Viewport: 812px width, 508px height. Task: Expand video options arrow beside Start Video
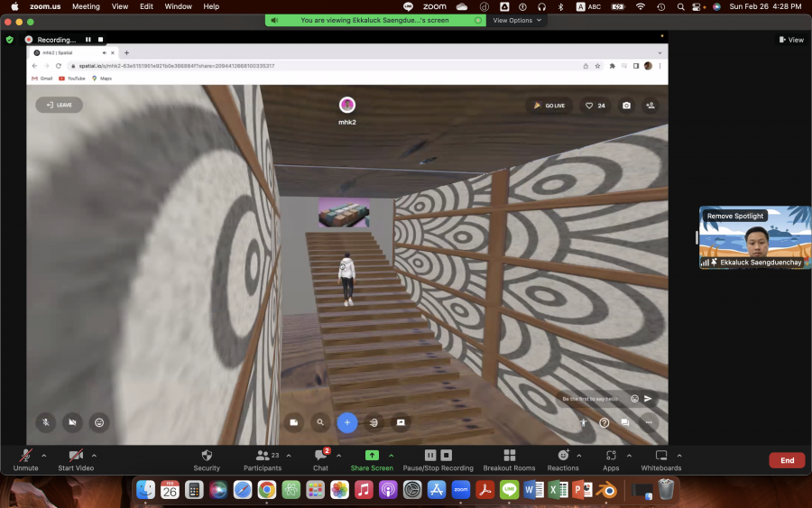click(95, 455)
